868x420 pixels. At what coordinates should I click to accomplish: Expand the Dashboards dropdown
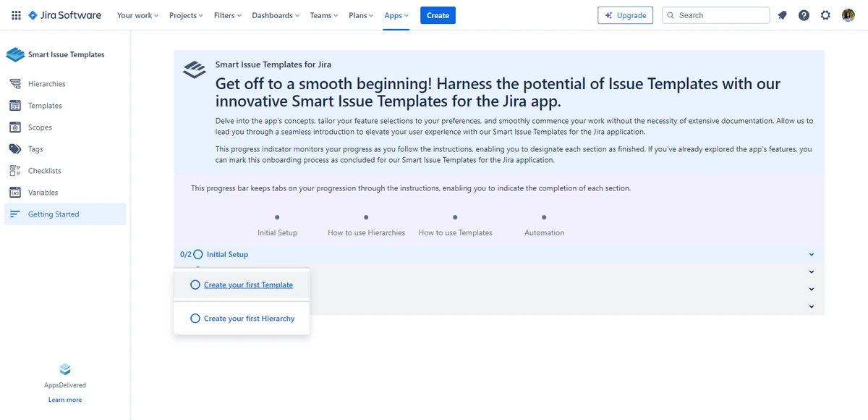pyautogui.click(x=276, y=15)
